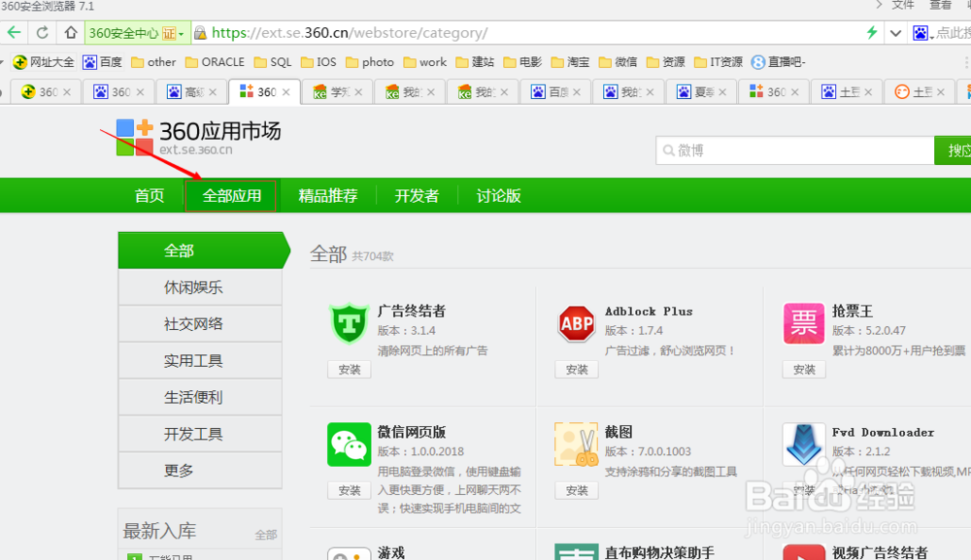Open the browser home page icon
This screenshot has height=560, width=971.
[x=71, y=32]
